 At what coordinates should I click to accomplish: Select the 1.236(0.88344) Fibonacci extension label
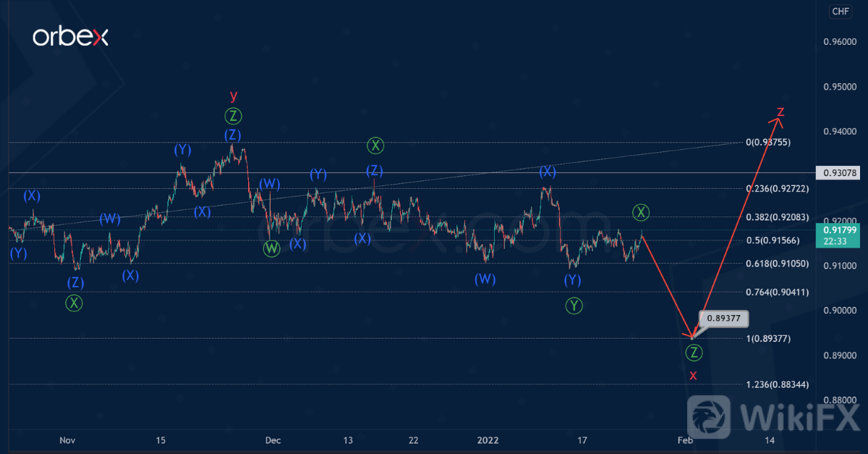[778, 384]
